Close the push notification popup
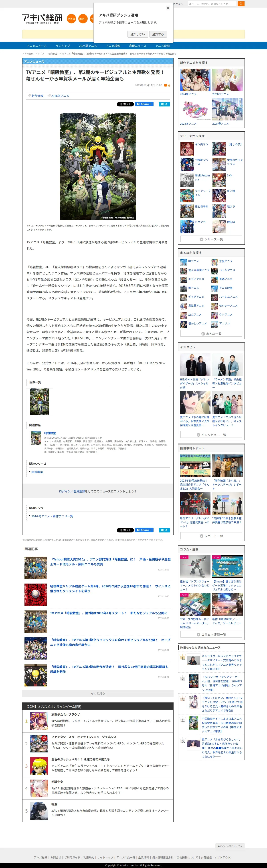 pyautogui.click(x=168, y=8)
